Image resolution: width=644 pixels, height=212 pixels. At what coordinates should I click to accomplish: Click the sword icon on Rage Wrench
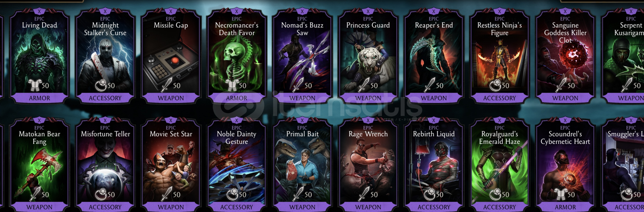click(x=364, y=194)
